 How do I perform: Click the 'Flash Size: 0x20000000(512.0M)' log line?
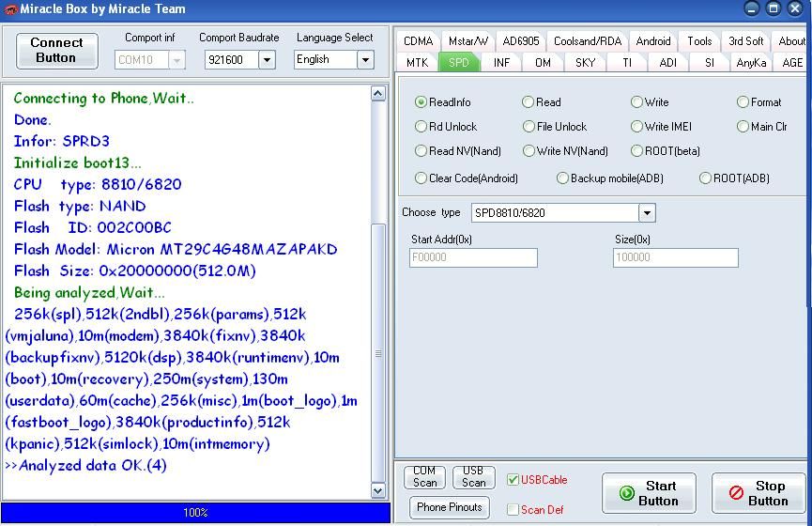134,271
